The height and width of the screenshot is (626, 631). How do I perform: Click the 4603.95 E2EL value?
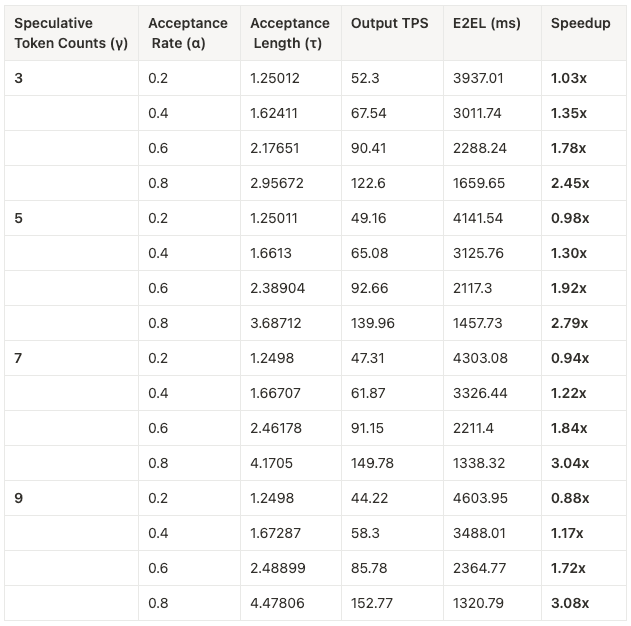pos(480,498)
